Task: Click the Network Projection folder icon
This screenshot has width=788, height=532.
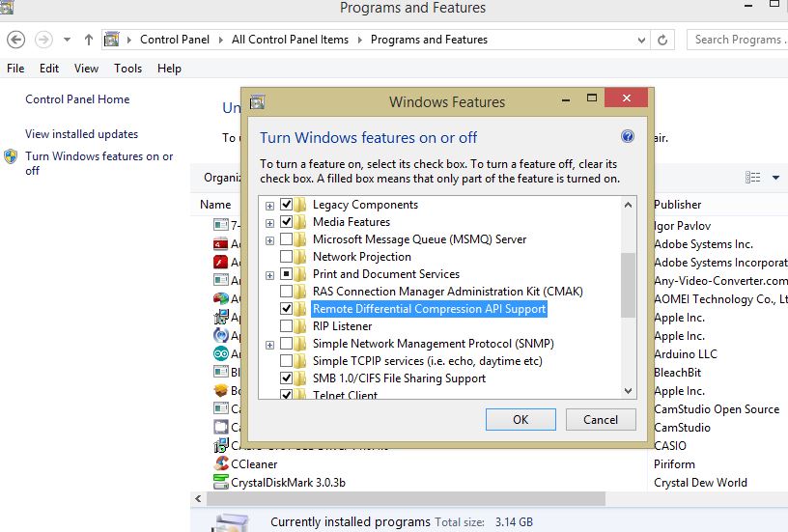Action: 300,257
